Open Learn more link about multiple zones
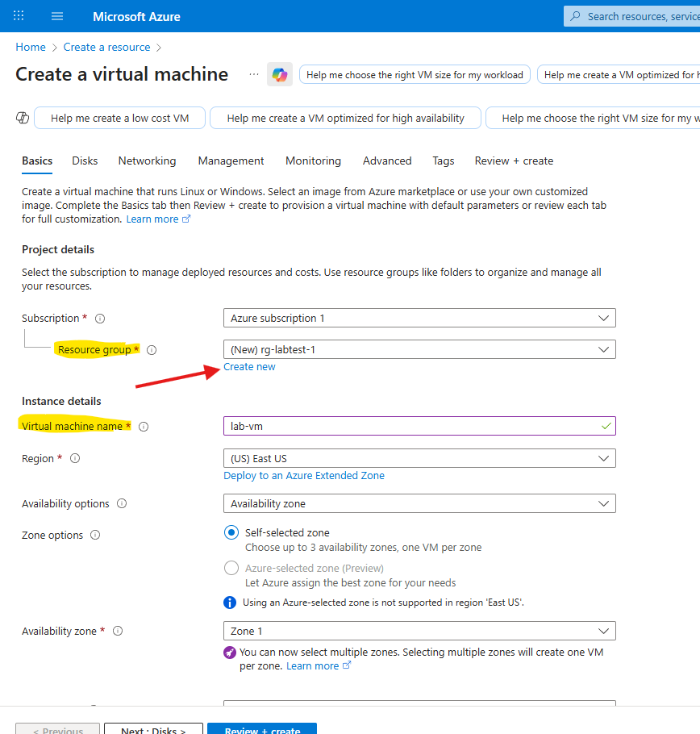700x734 pixels. (x=319, y=666)
